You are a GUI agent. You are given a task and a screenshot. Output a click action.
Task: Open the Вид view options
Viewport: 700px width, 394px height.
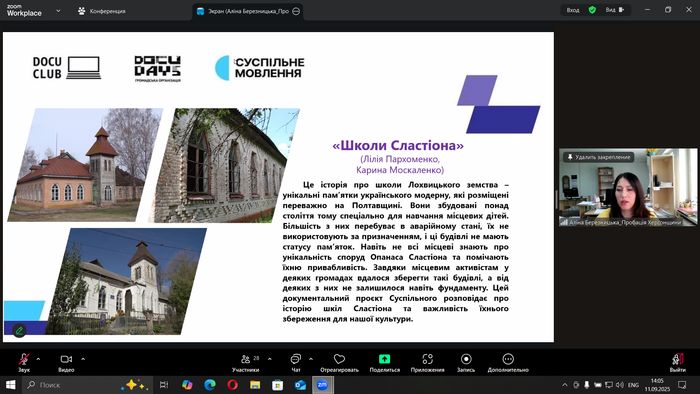[615, 10]
